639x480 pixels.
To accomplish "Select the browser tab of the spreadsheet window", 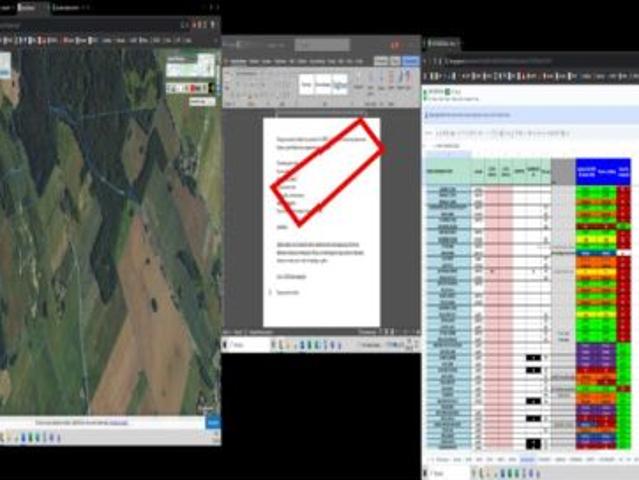I will (x=442, y=43).
